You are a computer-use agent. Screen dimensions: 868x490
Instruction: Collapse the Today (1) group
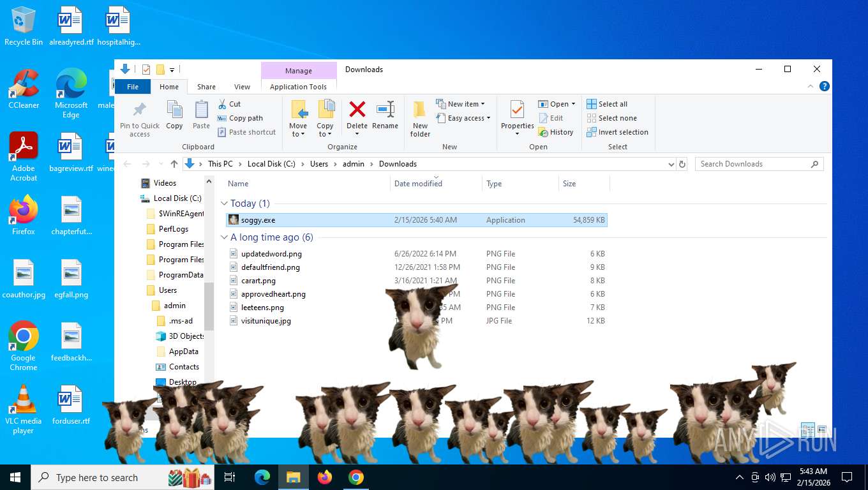coord(224,204)
